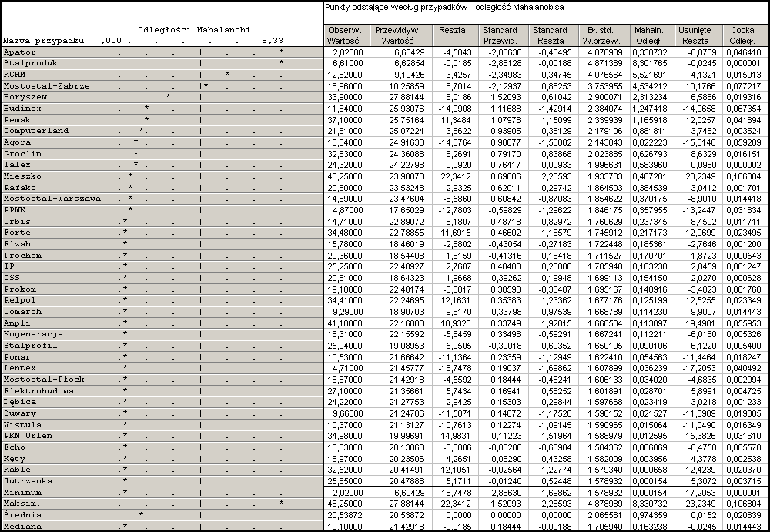The image size is (770, 532).
Task: Select the Elzab case name
Action: click(x=17, y=243)
